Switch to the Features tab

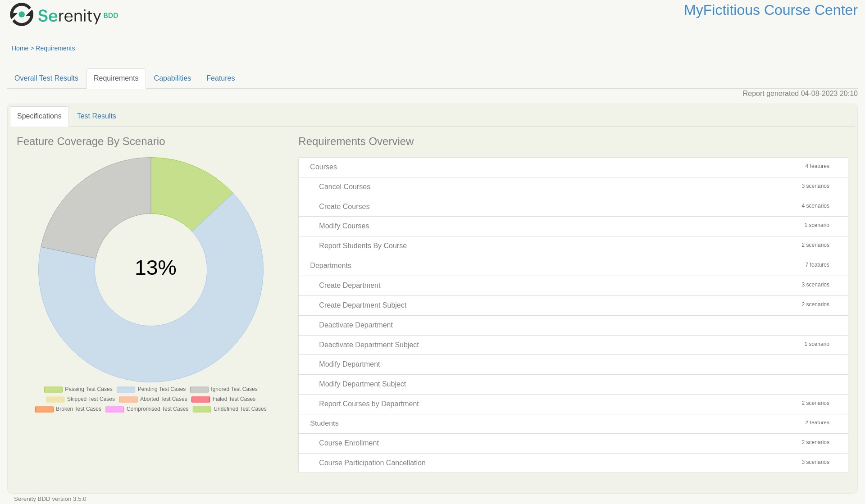220,78
